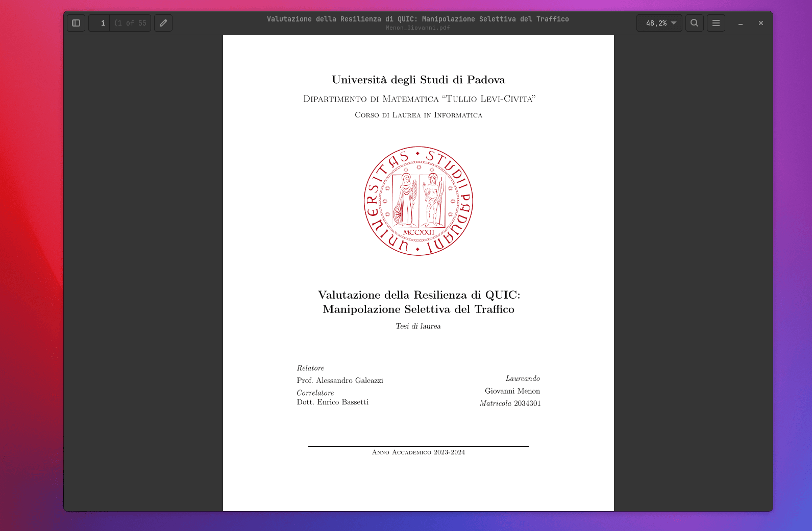Click the "Relatore" label

point(310,368)
